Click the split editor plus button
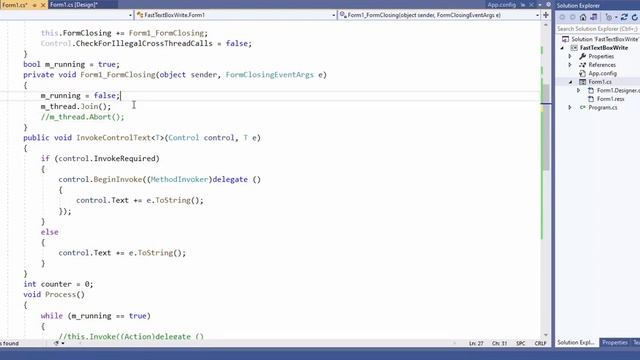Viewport: 640px width, 360px height. point(546,15)
